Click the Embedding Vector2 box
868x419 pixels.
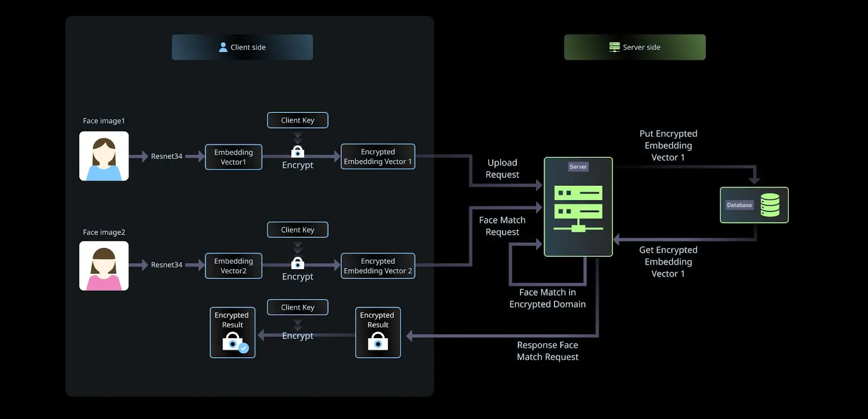tap(234, 266)
